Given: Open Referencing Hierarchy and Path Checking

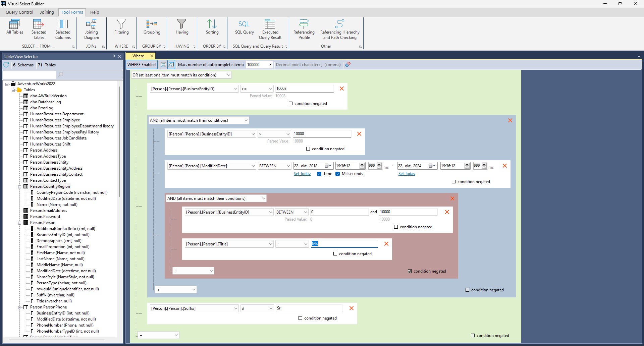Looking at the screenshot, I should coord(340,29).
